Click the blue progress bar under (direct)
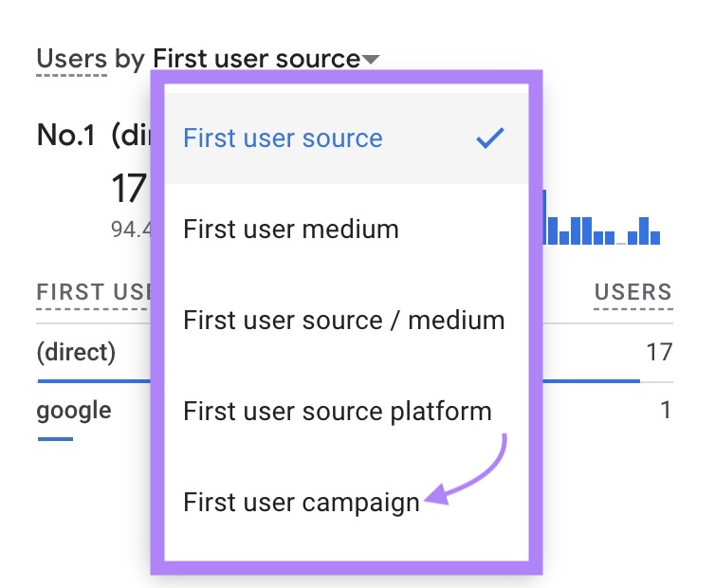715x588 pixels. pos(93,381)
